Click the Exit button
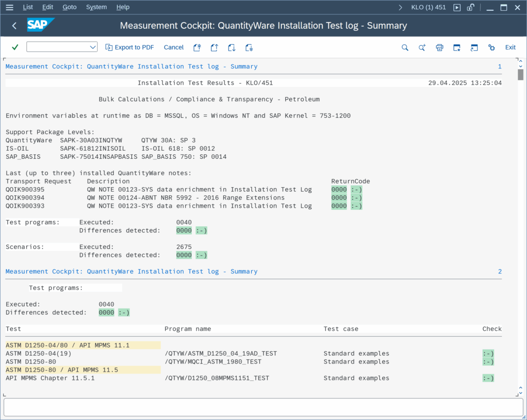Screen dimensions: 527x420 click(x=510, y=47)
